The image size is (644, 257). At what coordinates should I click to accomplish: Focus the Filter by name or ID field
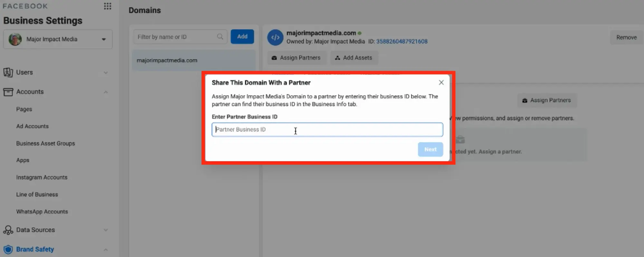click(x=180, y=37)
